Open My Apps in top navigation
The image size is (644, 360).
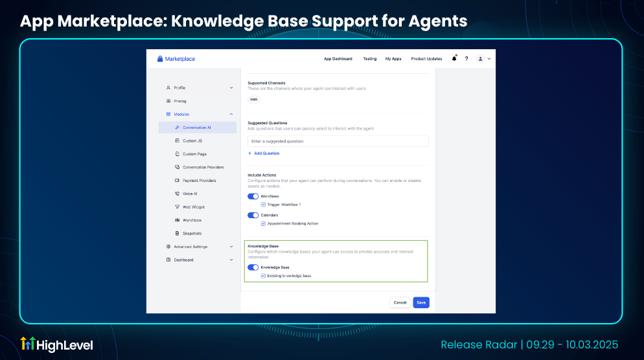(393, 59)
